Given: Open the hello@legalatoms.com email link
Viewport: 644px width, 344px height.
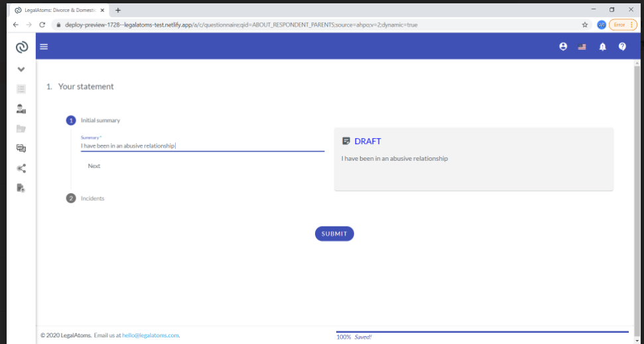Looking at the screenshot, I should pos(151,335).
